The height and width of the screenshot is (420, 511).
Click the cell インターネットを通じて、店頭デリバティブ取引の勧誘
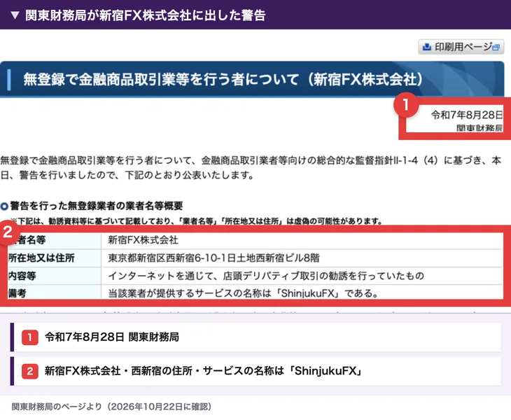[302, 276]
